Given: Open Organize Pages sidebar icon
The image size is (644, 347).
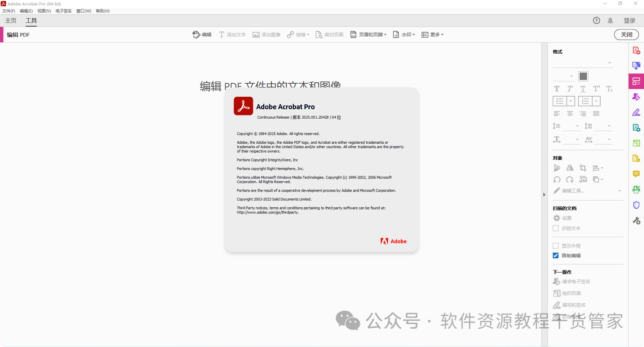Looking at the screenshot, I should tap(636, 143).
